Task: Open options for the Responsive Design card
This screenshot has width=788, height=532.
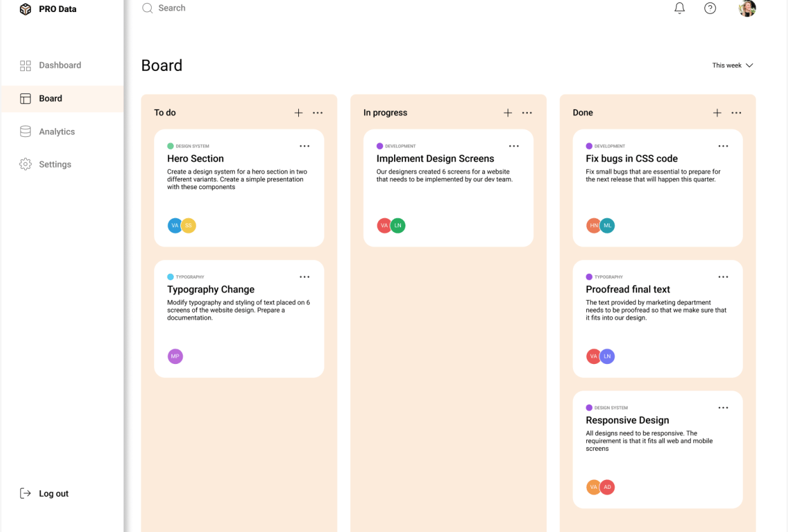Action: click(x=723, y=408)
